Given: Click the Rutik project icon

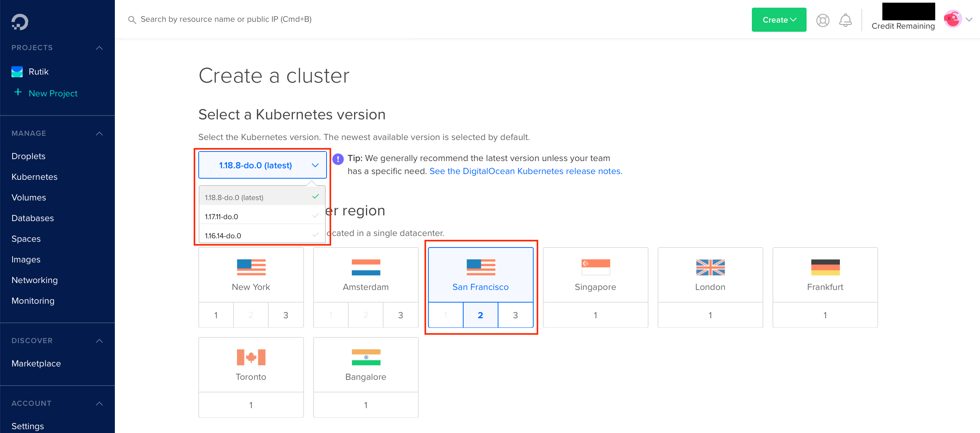Looking at the screenshot, I should point(17,71).
